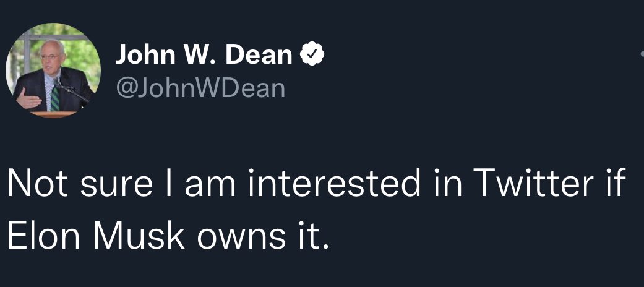Click the ending words owns it.
This screenshot has height=287, width=644.
[264, 236]
